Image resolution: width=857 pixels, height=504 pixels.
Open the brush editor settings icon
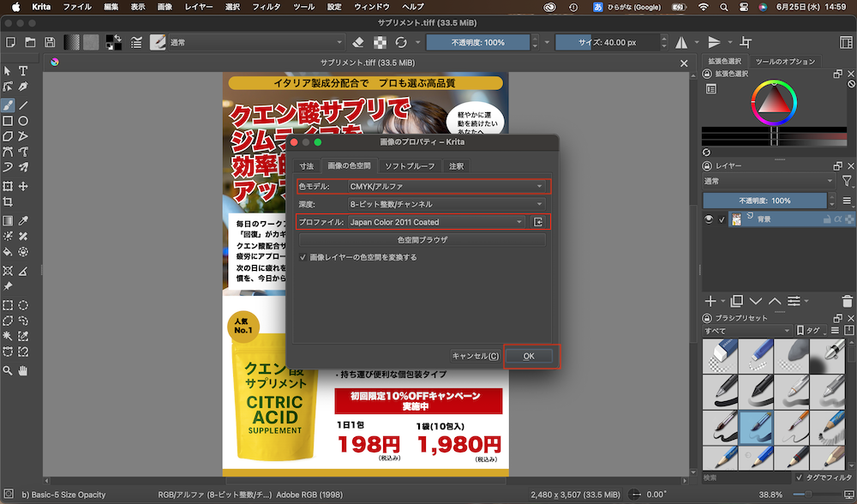(136, 42)
